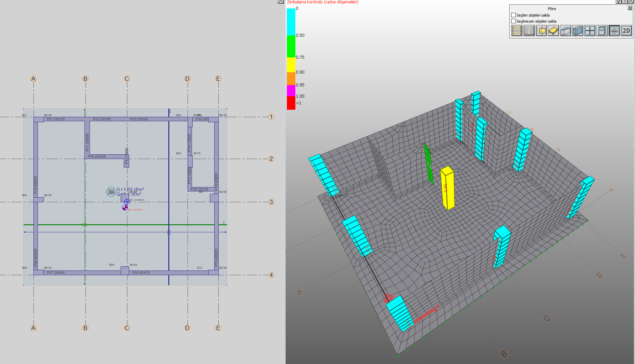Toggle the brick wall filter icon
The image size is (635, 364).
578,31
